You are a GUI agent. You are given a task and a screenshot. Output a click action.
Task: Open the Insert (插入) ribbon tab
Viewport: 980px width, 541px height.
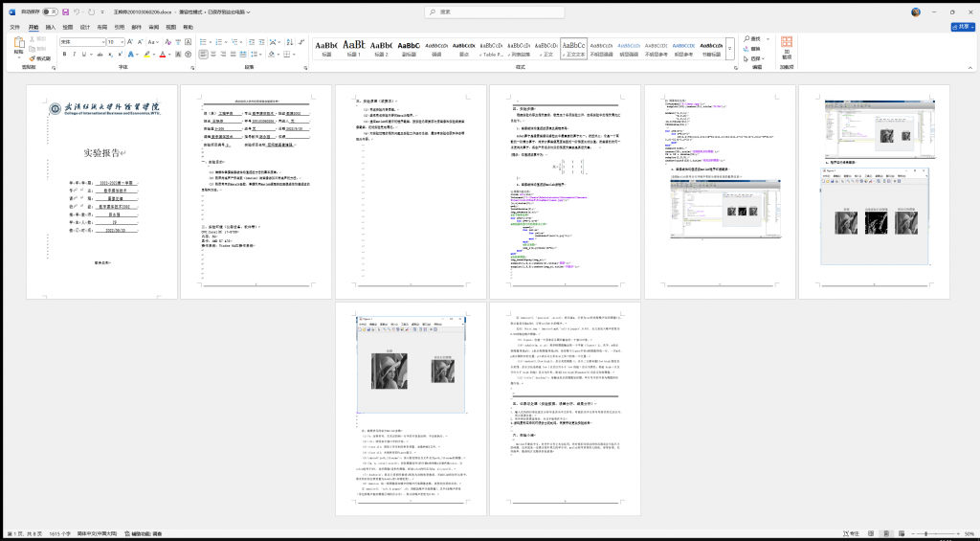tap(51, 28)
